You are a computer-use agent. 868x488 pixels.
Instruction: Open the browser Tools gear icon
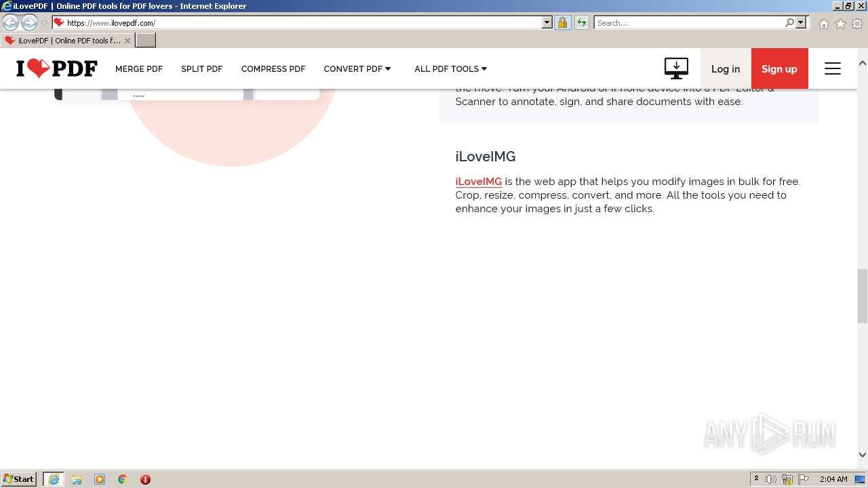click(857, 24)
